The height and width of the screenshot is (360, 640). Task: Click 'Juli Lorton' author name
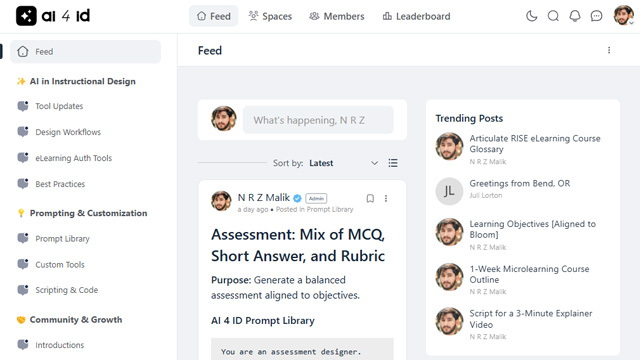click(x=486, y=196)
